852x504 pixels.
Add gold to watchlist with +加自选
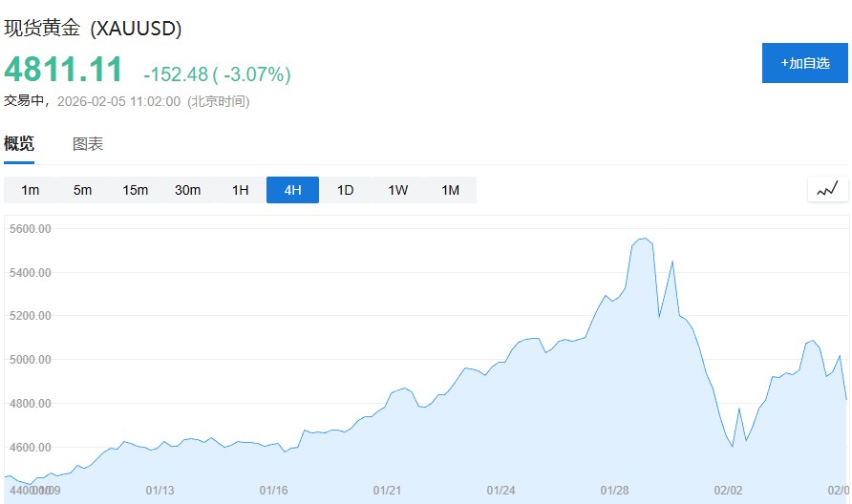tap(804, 63)
